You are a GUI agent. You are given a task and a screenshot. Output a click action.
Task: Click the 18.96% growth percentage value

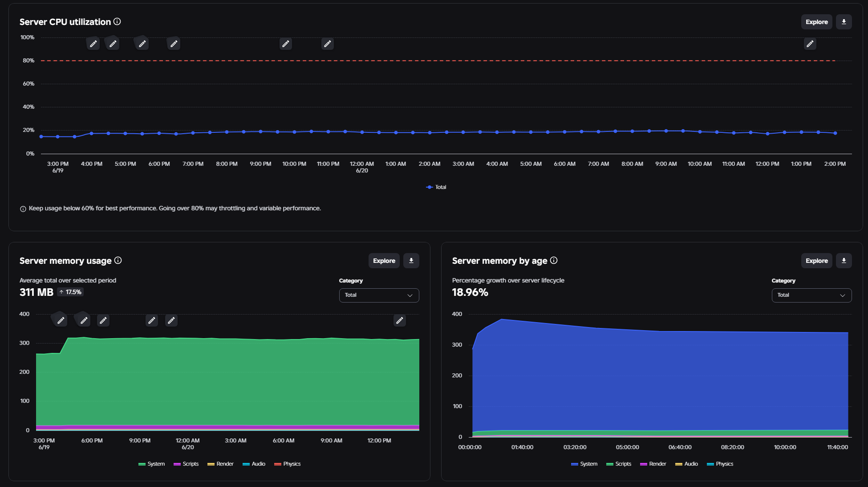470,292
